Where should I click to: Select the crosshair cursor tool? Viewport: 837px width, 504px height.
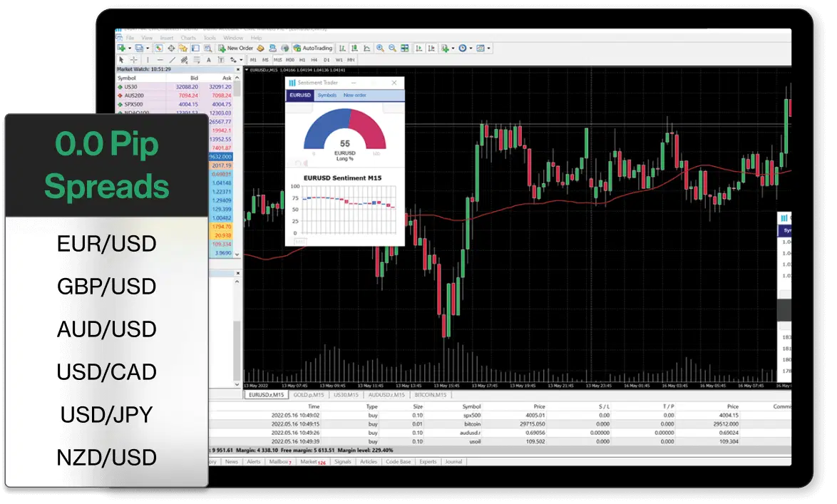(133, 60)
